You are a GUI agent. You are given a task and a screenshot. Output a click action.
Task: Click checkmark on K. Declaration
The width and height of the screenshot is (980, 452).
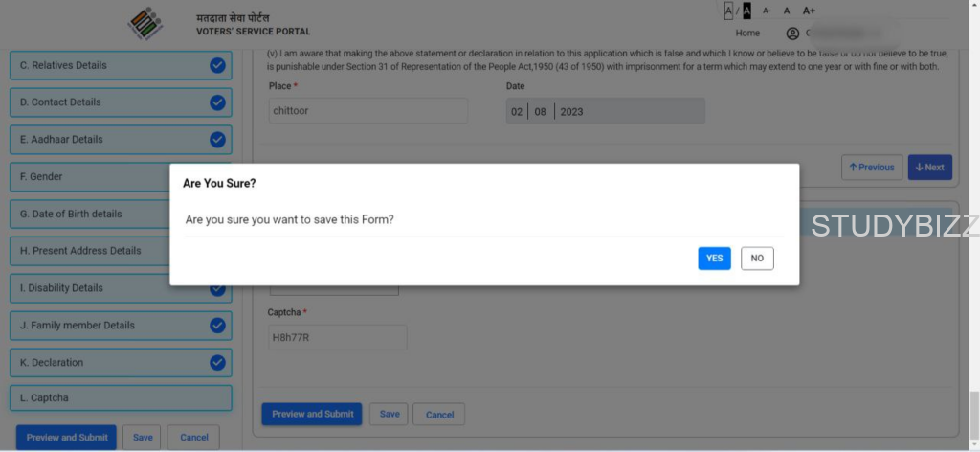click(x=217, y=362)
